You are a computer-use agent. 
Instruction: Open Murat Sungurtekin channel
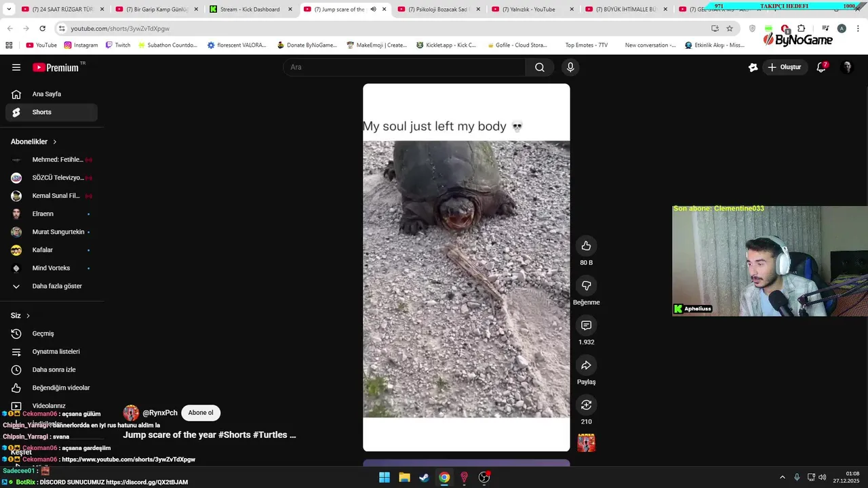(x=52, y=232)
